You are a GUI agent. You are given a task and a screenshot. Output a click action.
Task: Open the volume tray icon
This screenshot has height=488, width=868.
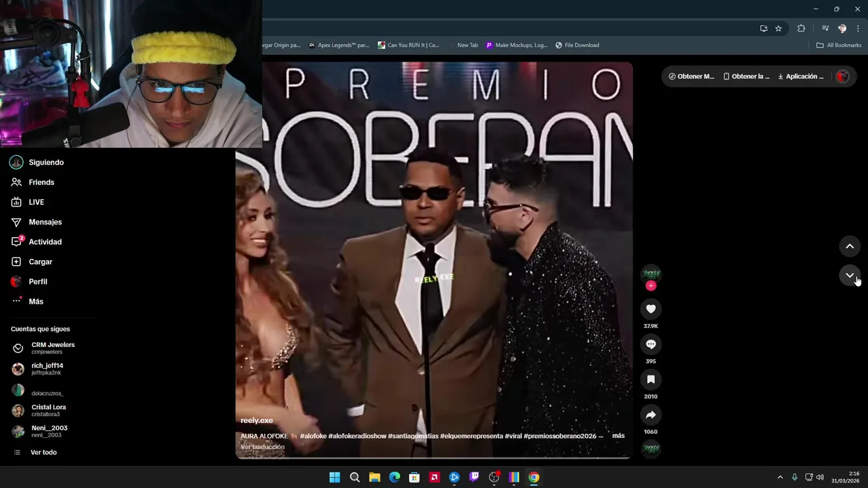pos(820,477)
